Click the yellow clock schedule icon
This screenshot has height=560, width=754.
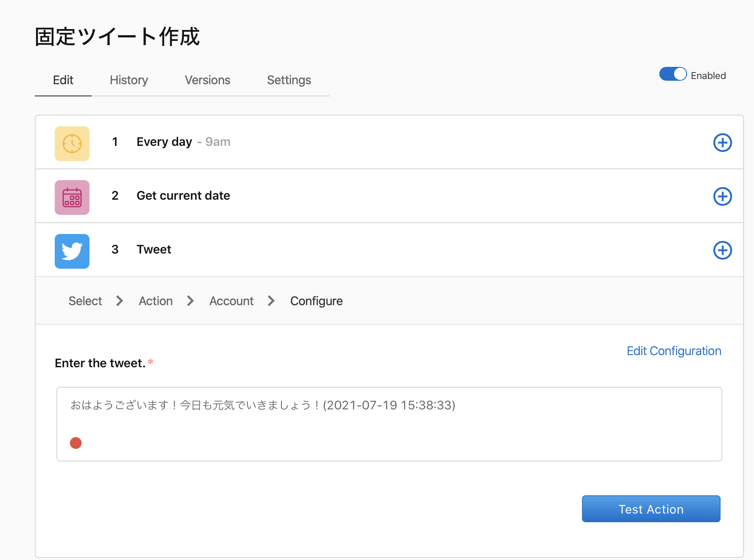pyautogui.click(x=72, y=144)
